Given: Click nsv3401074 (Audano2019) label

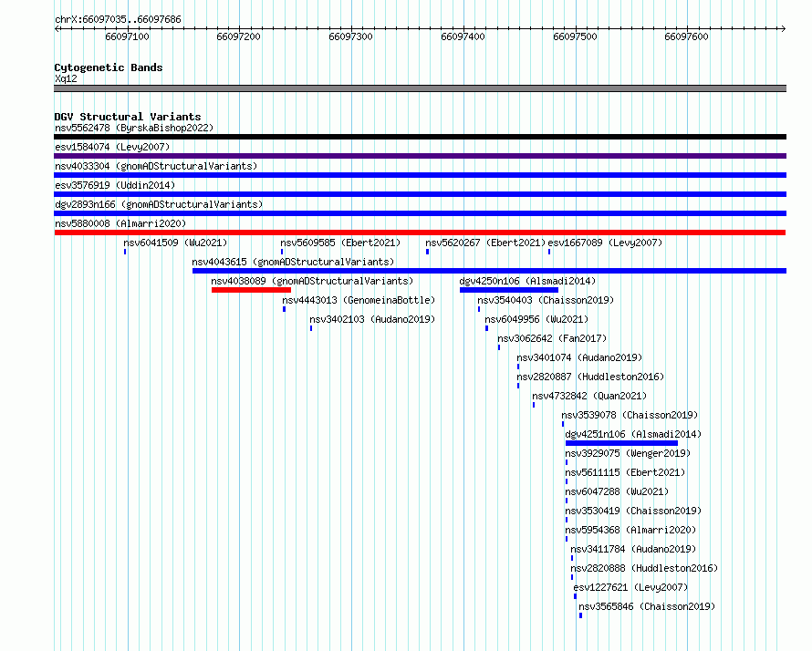Looking at the screenshot, I should tap(579, 357).
